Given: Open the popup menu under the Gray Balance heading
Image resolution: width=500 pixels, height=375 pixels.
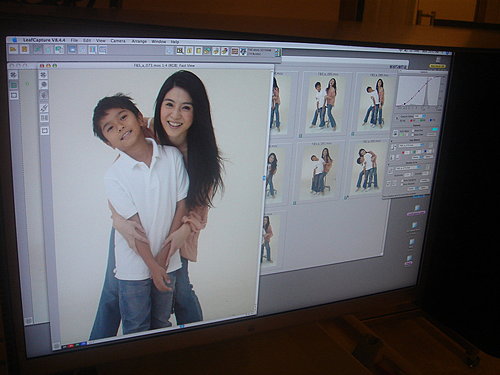Looking at the screenshot, I should 411,145.
